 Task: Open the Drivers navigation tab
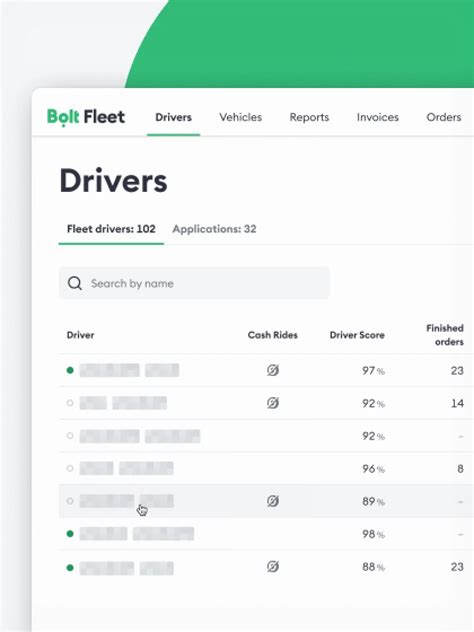pos(173,117)
